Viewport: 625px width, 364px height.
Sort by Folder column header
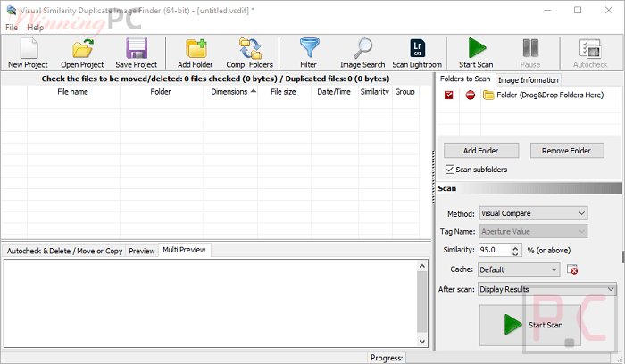click(161, 92)
